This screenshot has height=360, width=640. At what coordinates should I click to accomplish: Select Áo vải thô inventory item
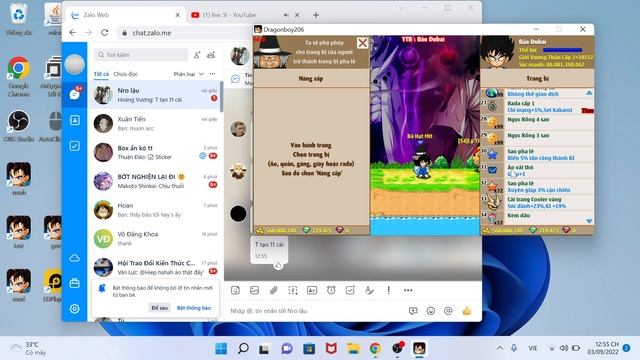(x=537, y=171)
